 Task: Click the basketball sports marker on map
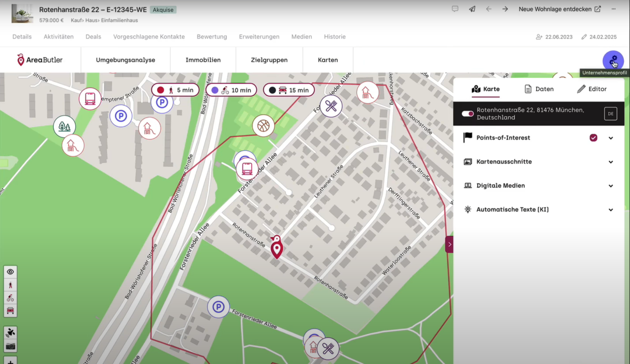[263, 126]
